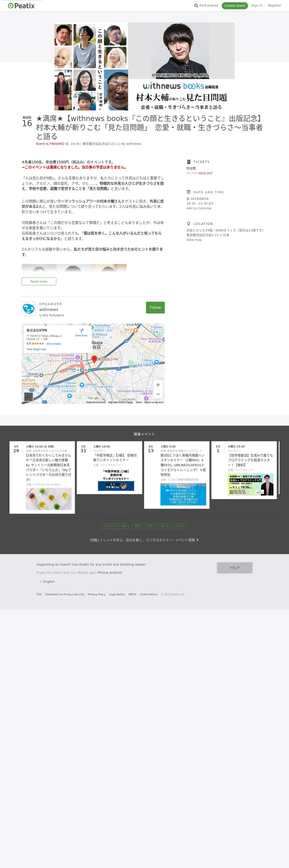Open the Japanese tea event card
Screen dimensions: 289x868
click(x=42, y=477)
